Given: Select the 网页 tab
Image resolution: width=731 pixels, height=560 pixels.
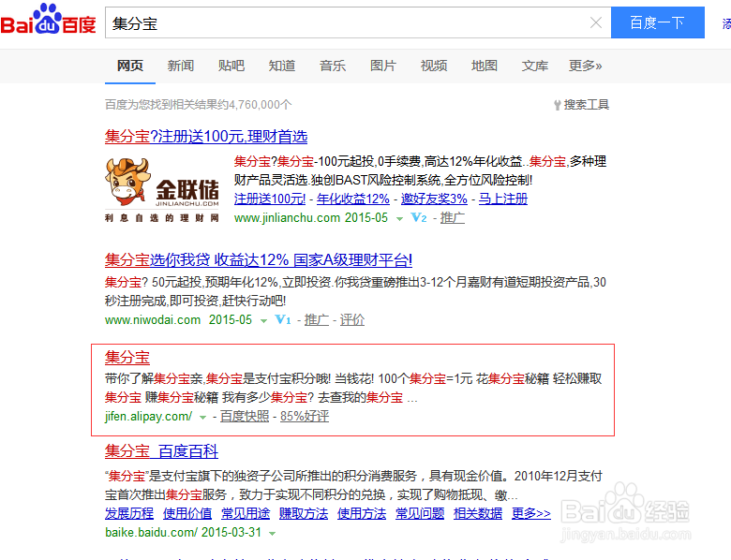Looking at the screenshot, I should (130, 66).
